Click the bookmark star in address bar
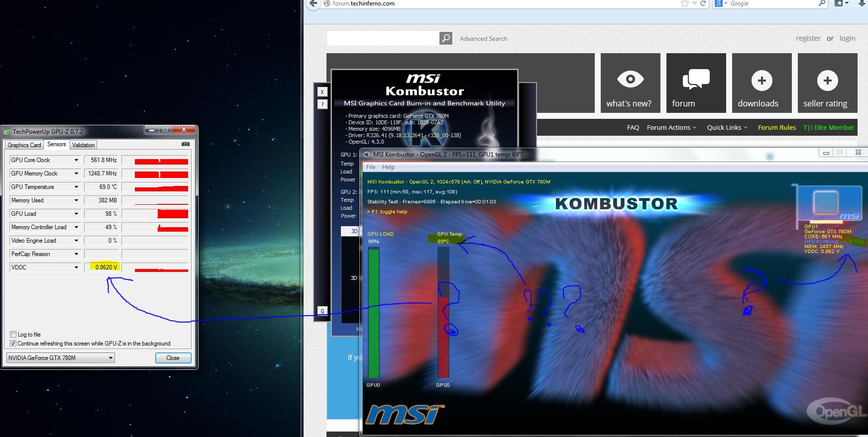Screen dimensions: 868x437 (684, 3)
